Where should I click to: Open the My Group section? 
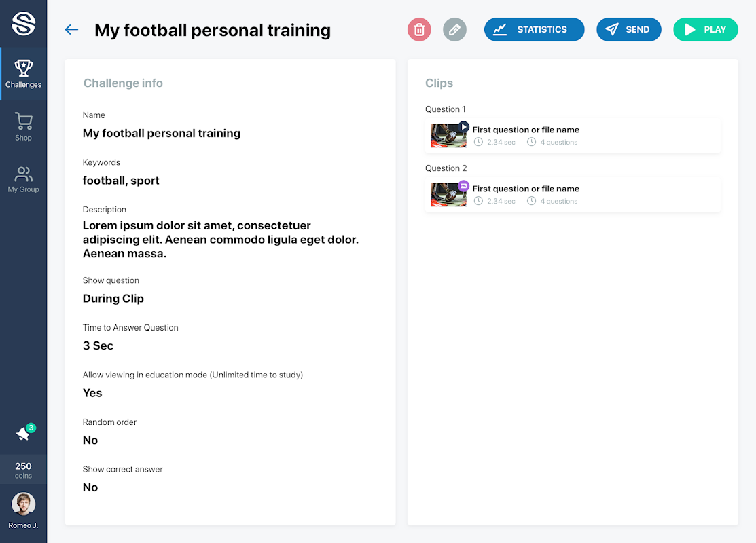(24, 179)
